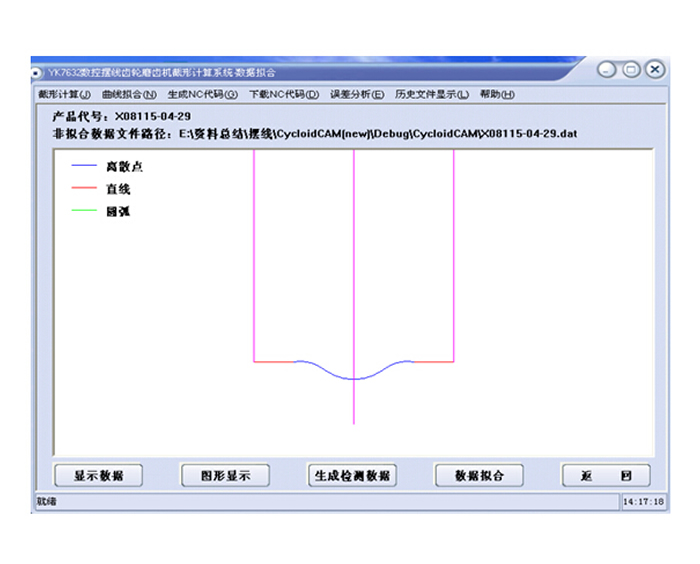Open the 历史文件显示(L) menu
The width and height of the screenshot is (700, 564).
[x=431, y=95]
